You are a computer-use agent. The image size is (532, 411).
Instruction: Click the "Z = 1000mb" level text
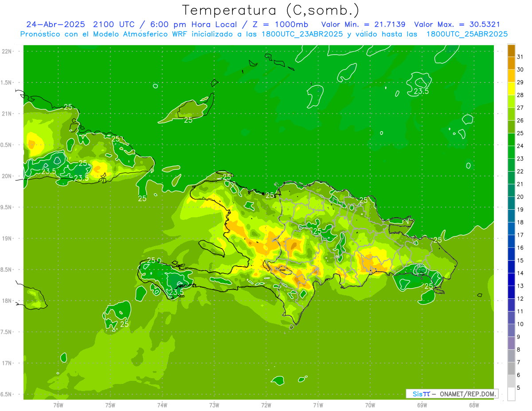click(x=280, y=24)
